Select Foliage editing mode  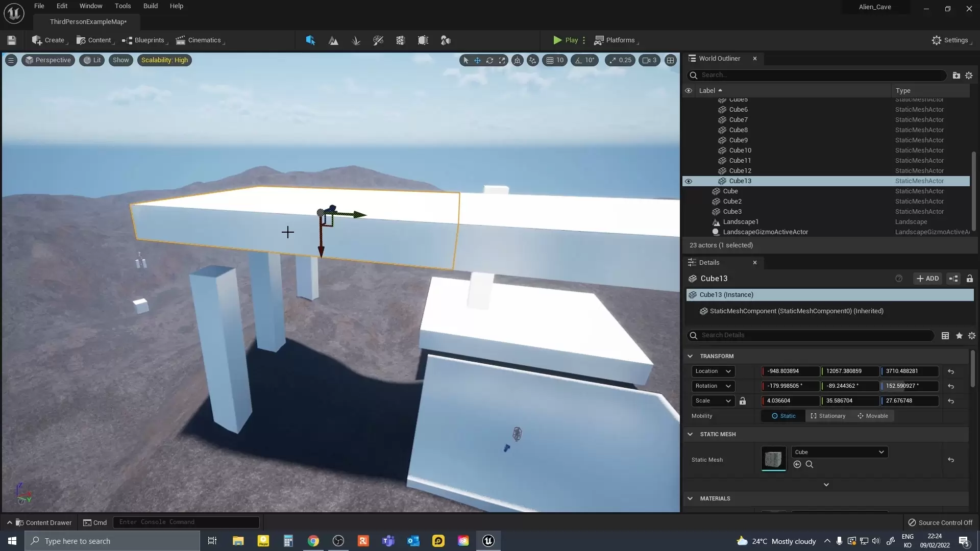point(356,40)
